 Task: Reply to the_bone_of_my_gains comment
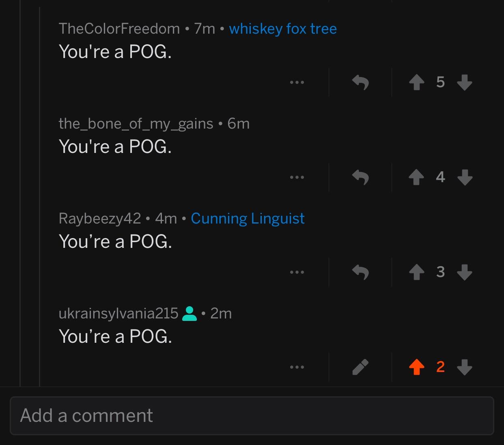[x=360, y=177]
